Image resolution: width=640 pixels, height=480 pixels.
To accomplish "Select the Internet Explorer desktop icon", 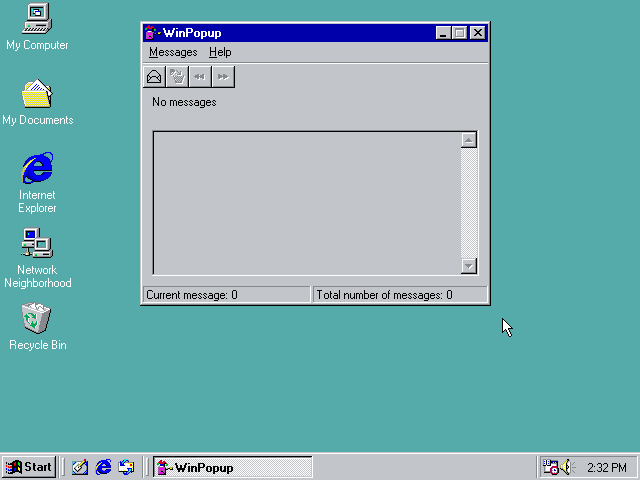I will [x=37, y=183].
